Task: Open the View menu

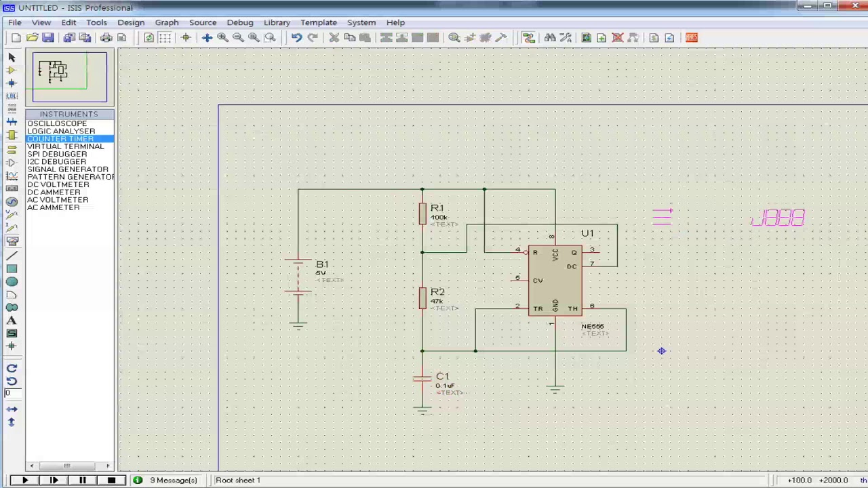Action: click(x=41, y=22)
